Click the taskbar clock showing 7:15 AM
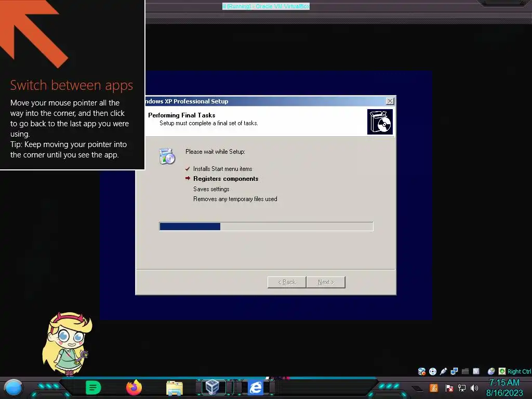Image resolution: width=532 pixels, height=399 pixels. point(504,383)
